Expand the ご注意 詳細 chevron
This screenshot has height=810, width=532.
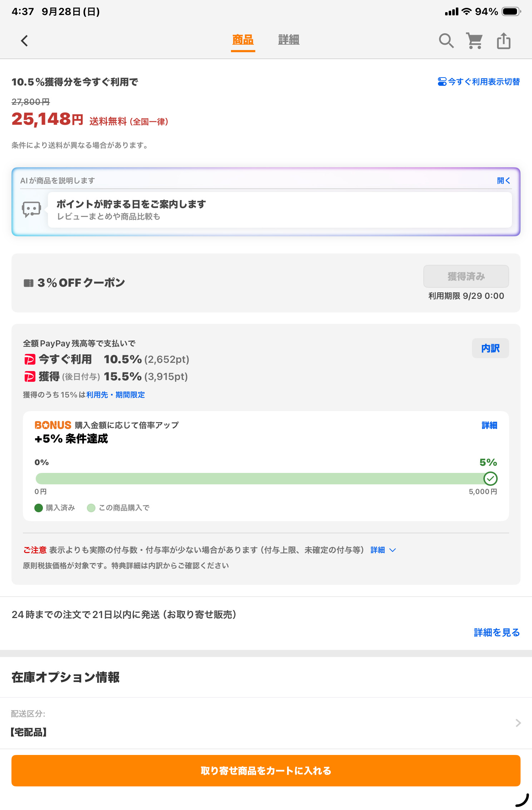[392, 550]
